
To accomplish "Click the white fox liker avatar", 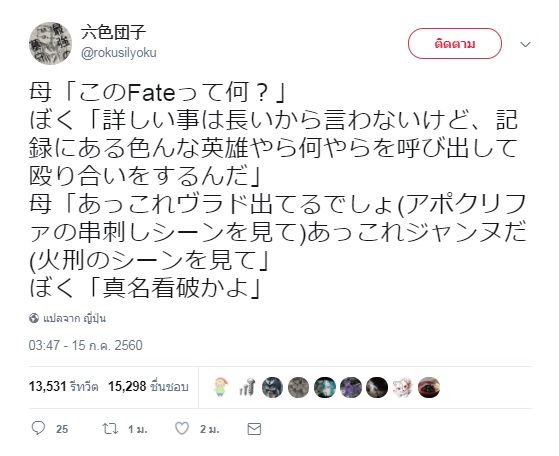I will tap(402, 387).
